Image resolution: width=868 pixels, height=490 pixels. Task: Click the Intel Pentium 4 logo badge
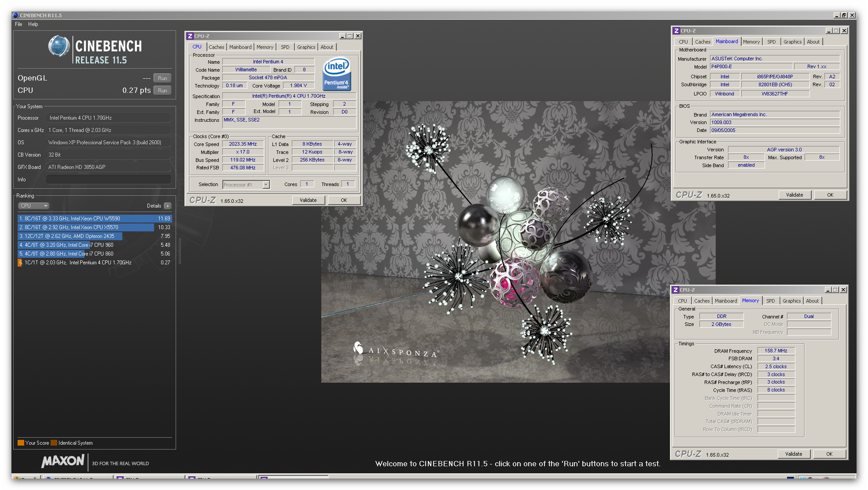click(337, 74)
